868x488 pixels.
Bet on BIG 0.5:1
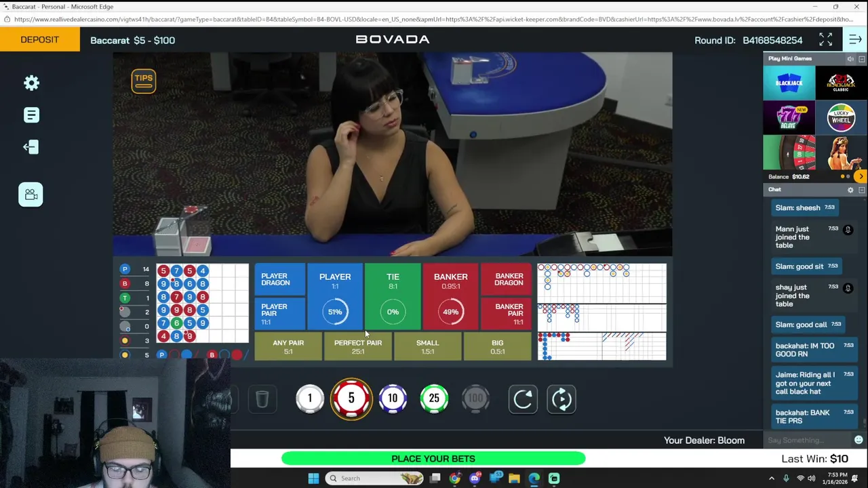498,346
